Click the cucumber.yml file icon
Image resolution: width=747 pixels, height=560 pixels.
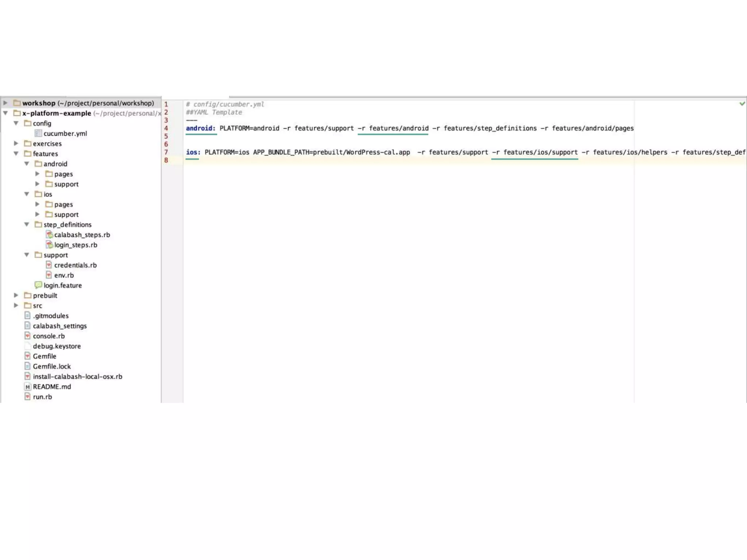pos(38,133)
